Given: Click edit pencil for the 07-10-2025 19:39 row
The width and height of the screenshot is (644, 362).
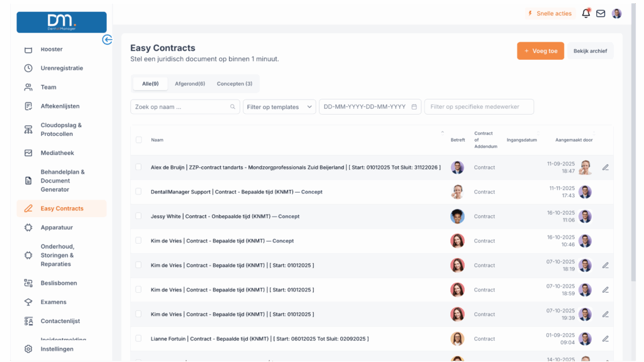Looking at the screenshot, I should tap(606, 314).
